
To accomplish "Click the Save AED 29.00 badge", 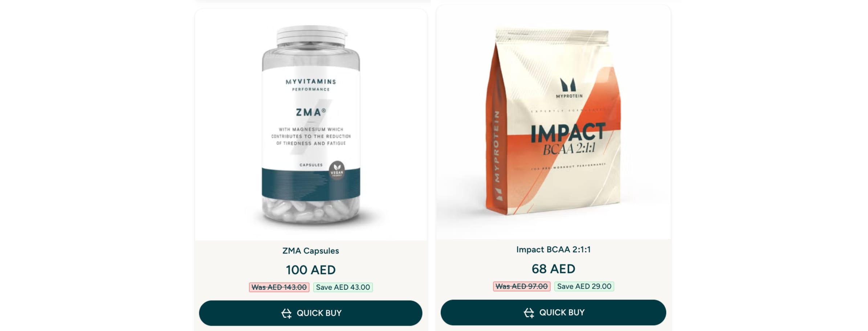I will [x=584, y=286].
